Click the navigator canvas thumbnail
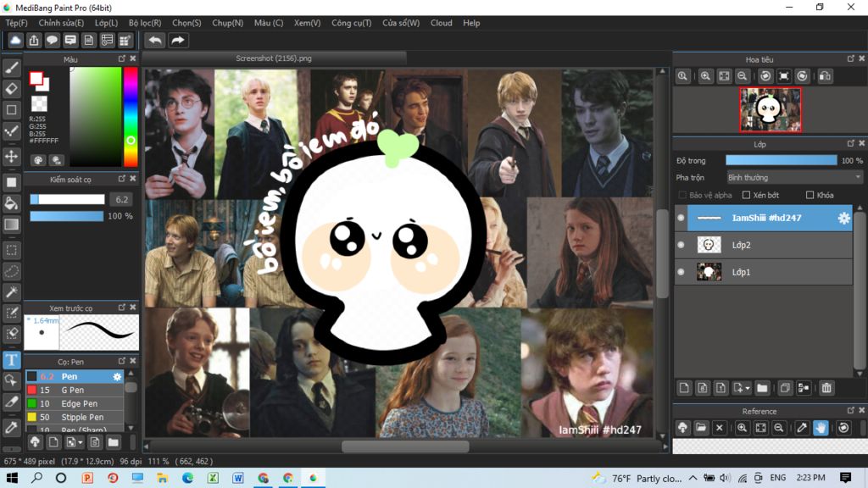The height and width of the screenshot is (488, 868). pos(770,109)
